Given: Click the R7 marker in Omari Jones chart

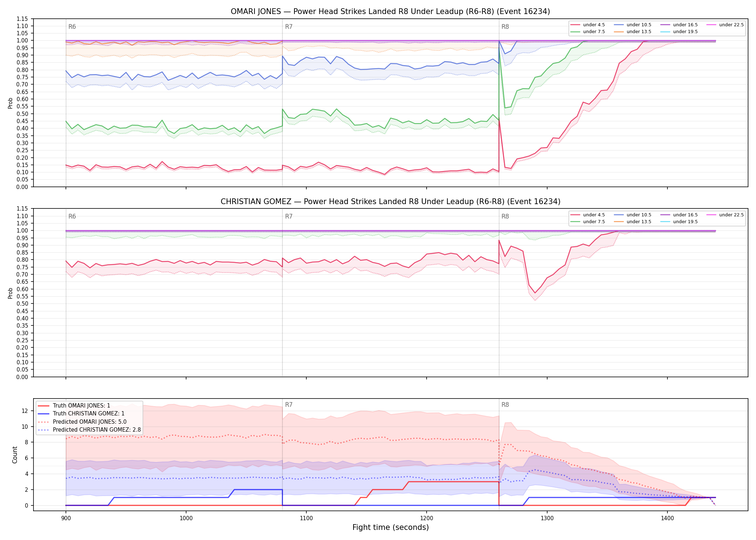Looking at the screenshot, I should pyautogui.click(x=289, y=27).
